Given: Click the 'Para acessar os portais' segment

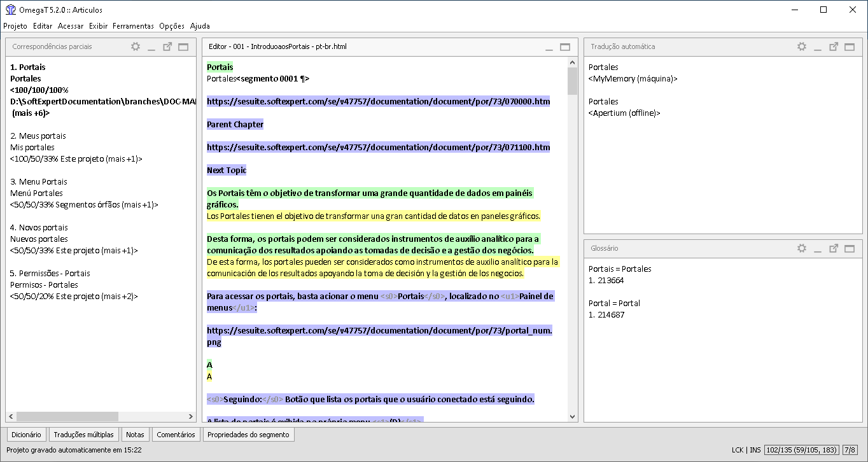Looking at the screenshot, I should (x=381, y=302).
